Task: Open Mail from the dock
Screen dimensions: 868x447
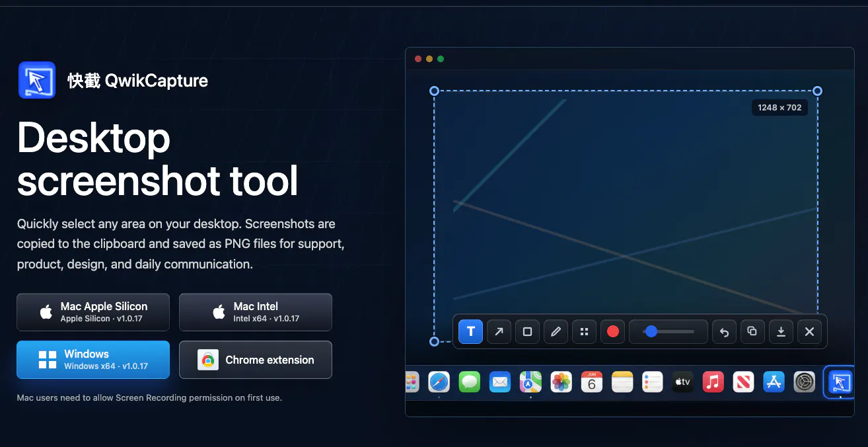Action: point(500,382)
